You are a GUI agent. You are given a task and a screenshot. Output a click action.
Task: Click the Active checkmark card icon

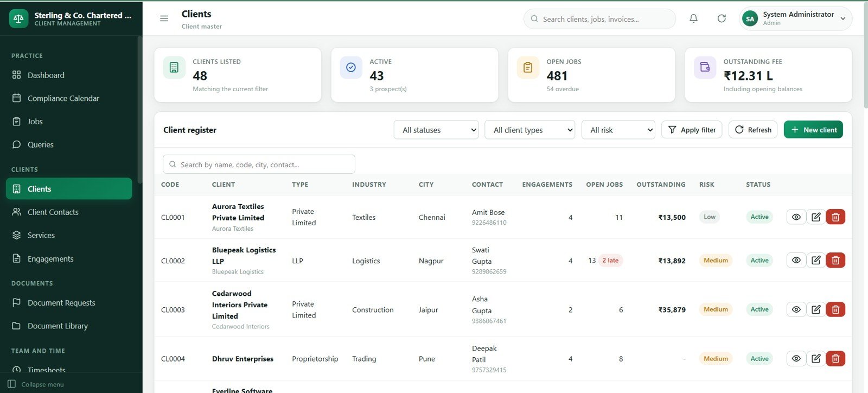[x=351, y=68]
